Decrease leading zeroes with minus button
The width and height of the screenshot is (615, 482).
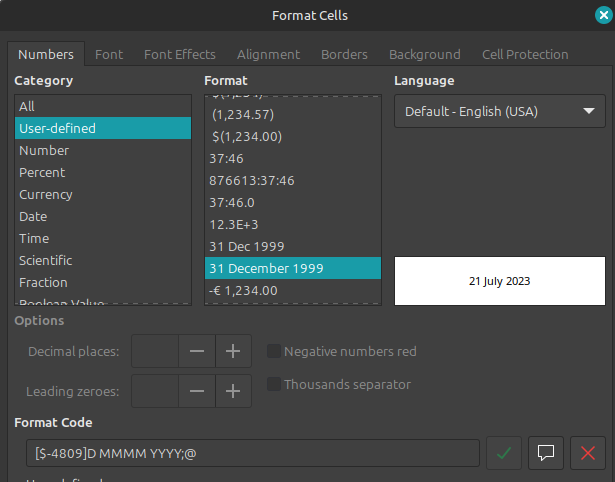pos(197,390)
